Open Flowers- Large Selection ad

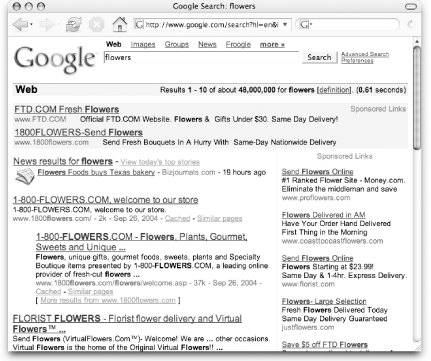coord(324,301)
